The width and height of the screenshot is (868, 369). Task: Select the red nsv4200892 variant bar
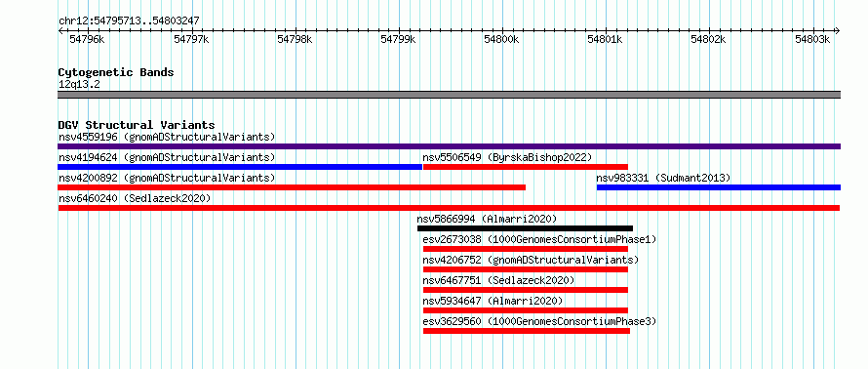(292, 187)
